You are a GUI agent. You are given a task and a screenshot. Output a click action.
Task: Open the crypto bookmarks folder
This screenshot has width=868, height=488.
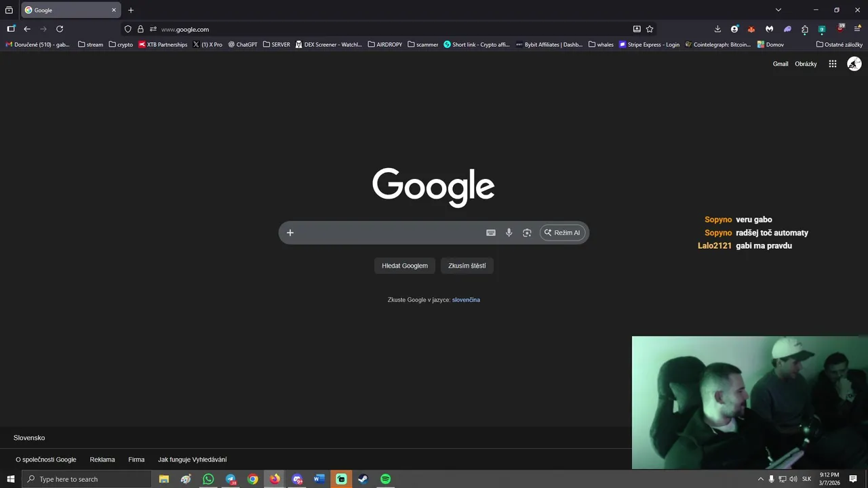pos(121,45)
